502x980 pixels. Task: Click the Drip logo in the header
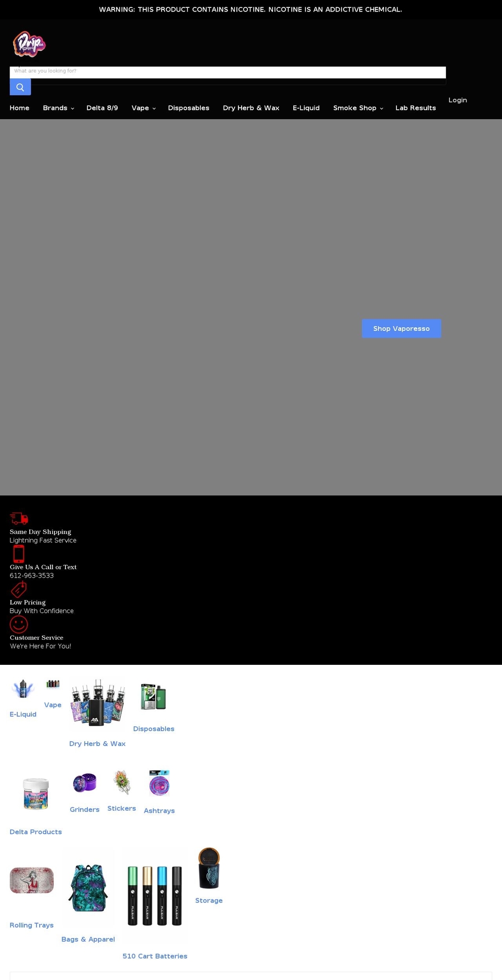(x=29, y=44)
